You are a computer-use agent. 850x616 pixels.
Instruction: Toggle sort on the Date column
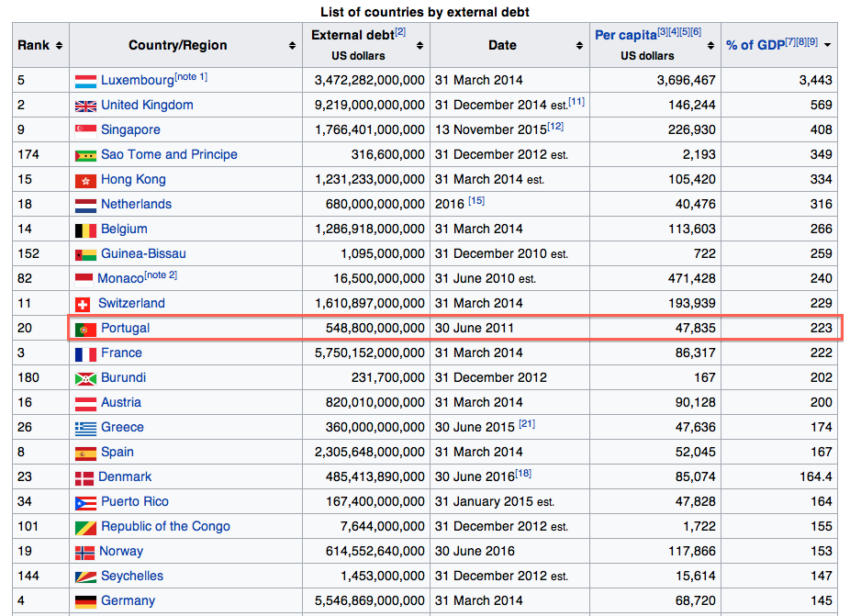580,46
